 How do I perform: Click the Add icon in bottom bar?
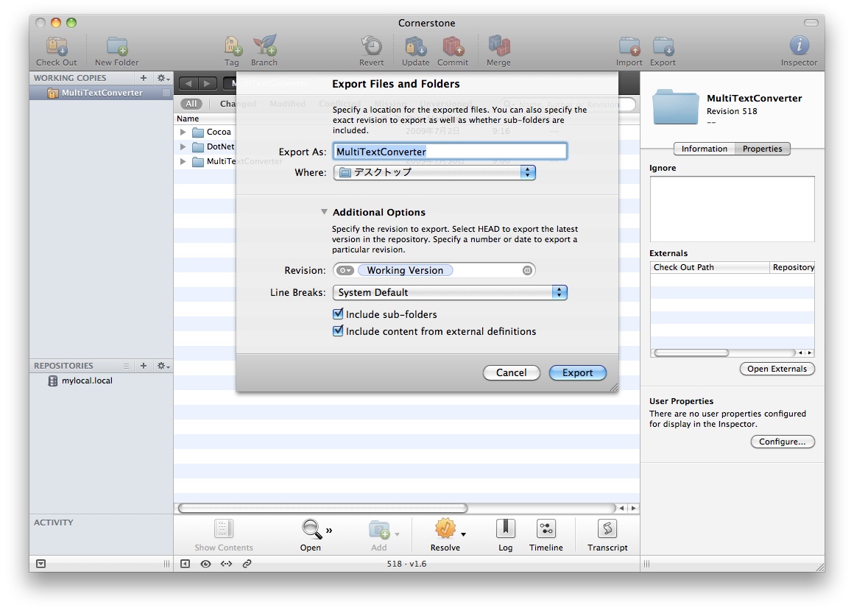click(x=379, y=529)
